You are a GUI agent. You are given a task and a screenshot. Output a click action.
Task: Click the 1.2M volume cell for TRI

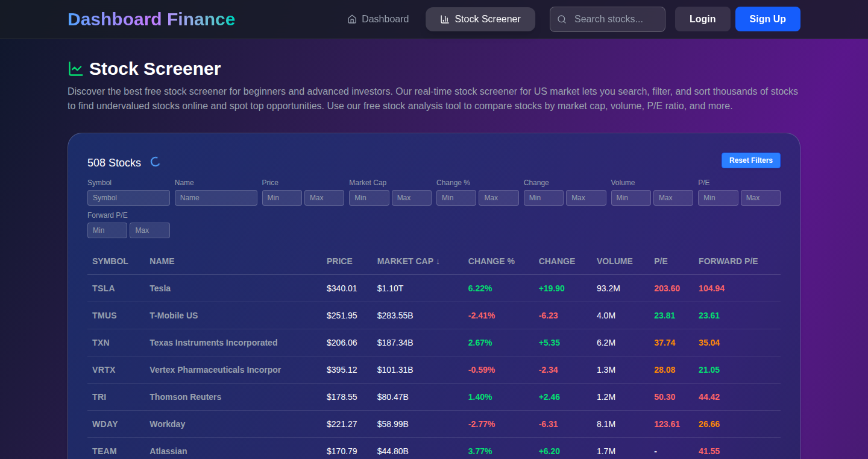(x=606, y=397)
